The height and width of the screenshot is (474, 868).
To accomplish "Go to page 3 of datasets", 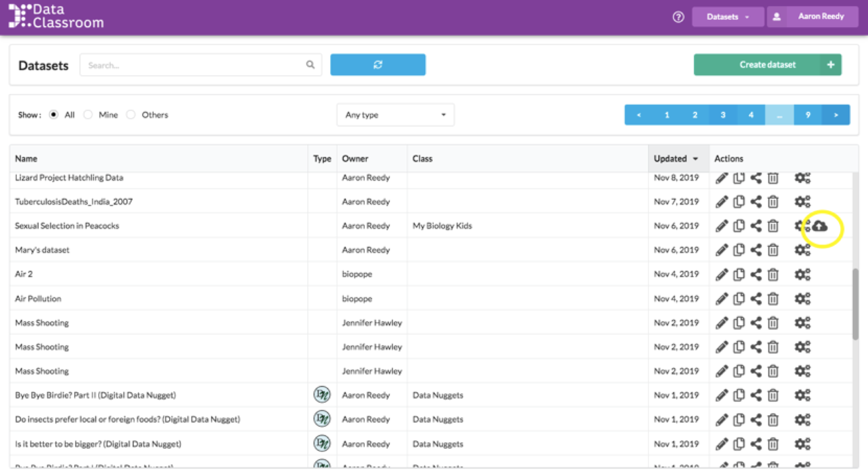I will pyautogui.click(x=723, y=115).
